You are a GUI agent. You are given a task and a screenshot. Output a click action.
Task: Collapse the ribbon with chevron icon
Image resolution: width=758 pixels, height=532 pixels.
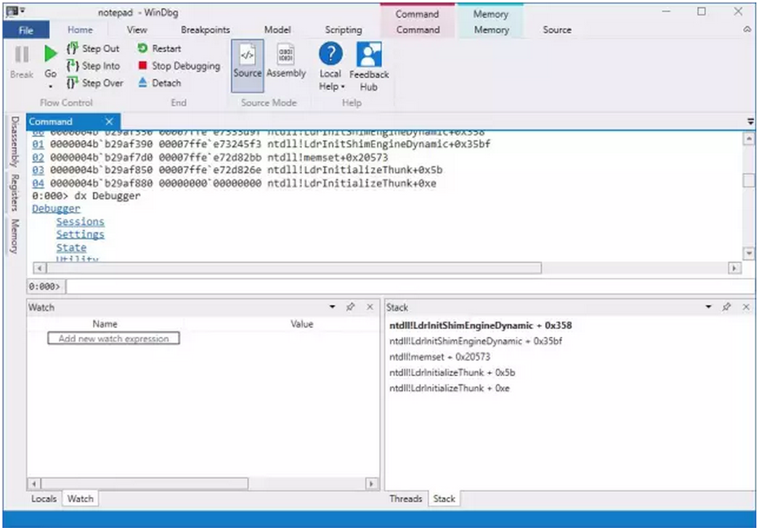tap(747, 29)
